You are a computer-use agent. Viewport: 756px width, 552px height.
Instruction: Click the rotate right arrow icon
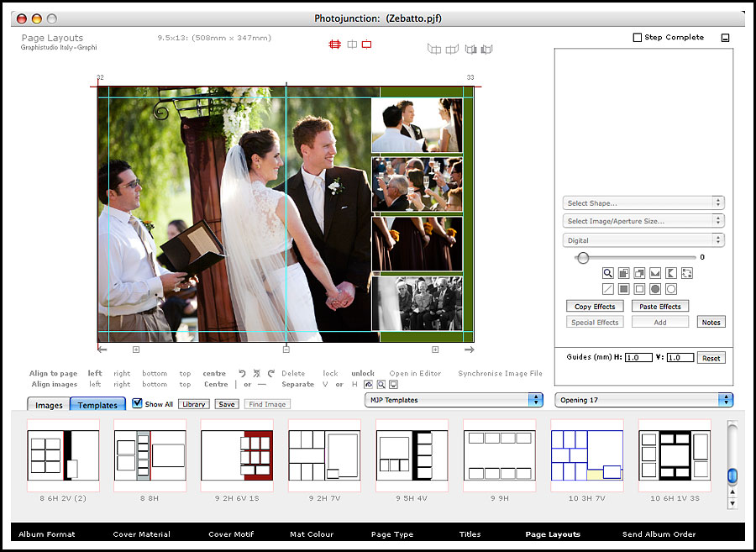(x=270, y=373)
